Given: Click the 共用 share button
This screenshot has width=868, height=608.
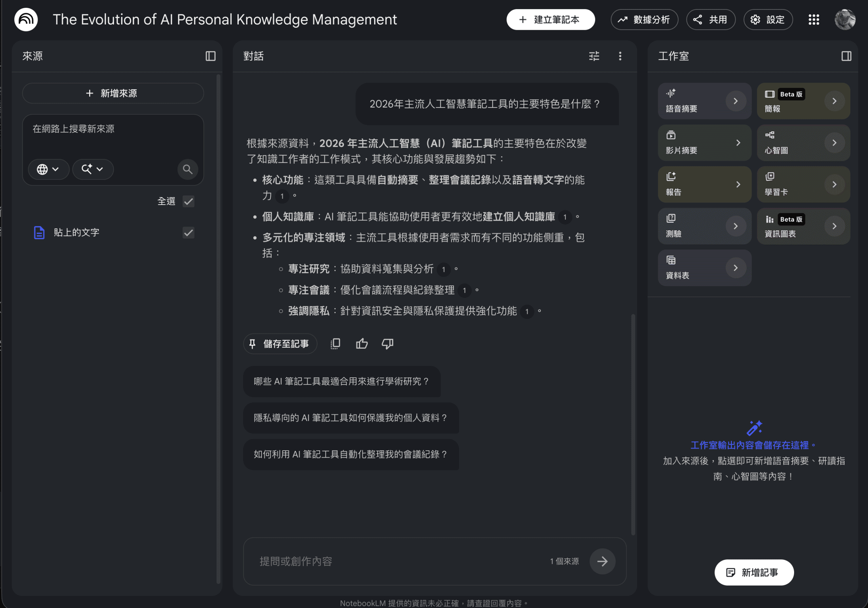Looking at the screenshot, I should [x=710, y=19].
